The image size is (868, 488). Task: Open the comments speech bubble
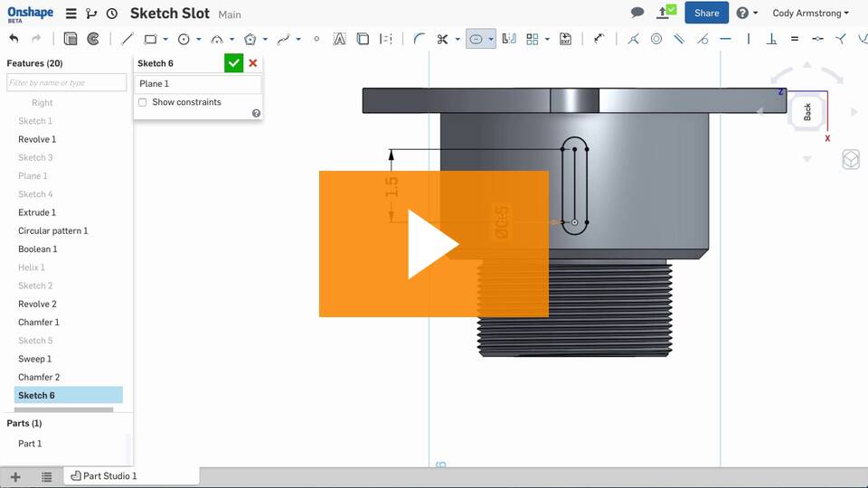[637, 12]
